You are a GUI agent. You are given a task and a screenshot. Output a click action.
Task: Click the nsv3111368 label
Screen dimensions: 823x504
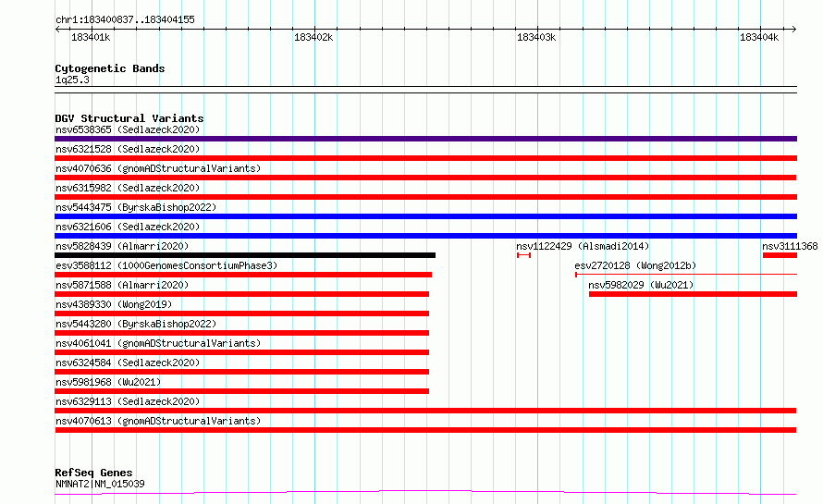pos(790,246)
